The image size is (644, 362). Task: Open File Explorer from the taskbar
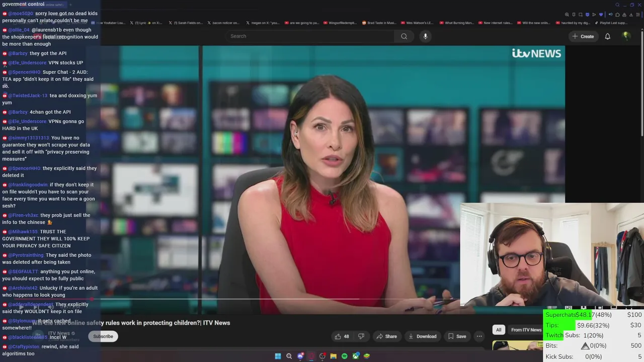coord(333,356)
